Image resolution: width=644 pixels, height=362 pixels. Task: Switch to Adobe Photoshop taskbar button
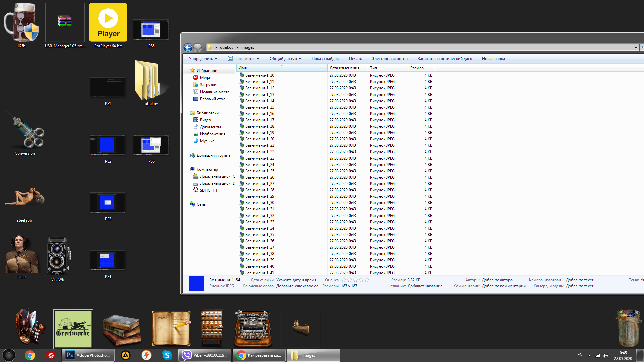88,355
